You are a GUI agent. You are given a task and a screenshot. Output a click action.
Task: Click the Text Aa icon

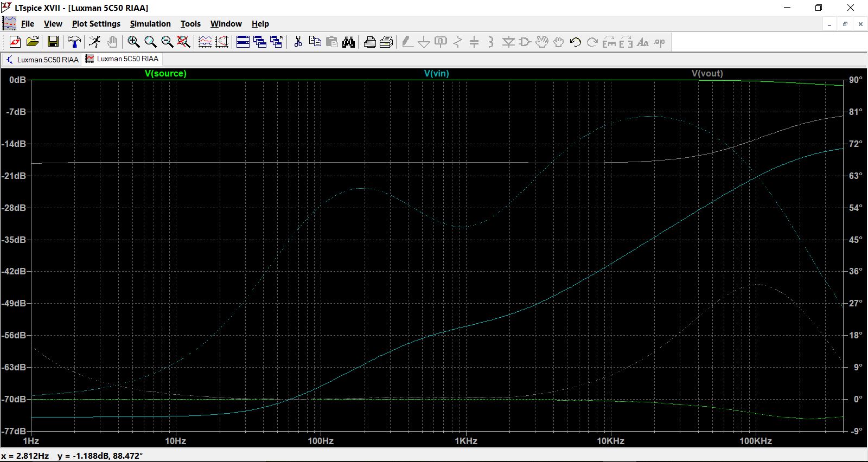[x=643, y=42]
